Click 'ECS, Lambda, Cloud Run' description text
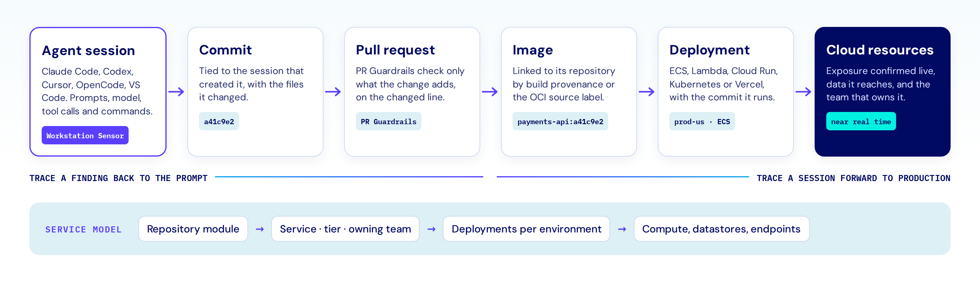The height and width of the screenshot is (282, 980). pyautogui.click(x=723, y=84)
